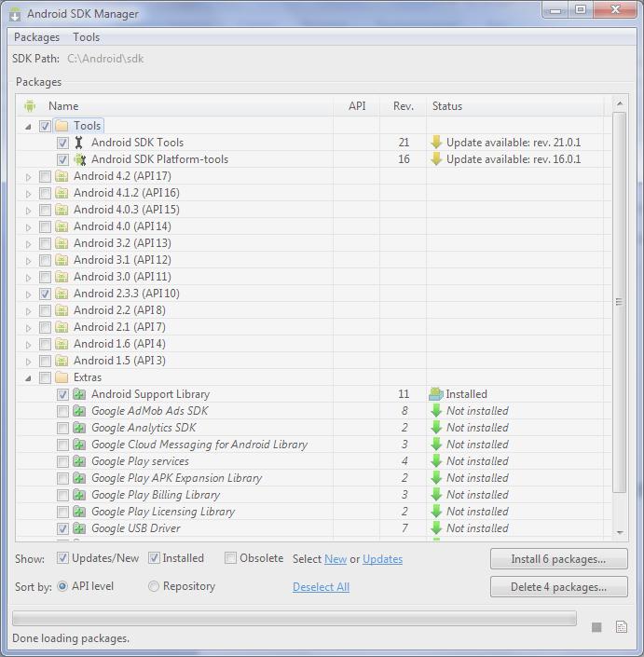644x657 pixels.
Task: Expand the Android 4.0 (API 14) node
Action: [x=28, y=227]
